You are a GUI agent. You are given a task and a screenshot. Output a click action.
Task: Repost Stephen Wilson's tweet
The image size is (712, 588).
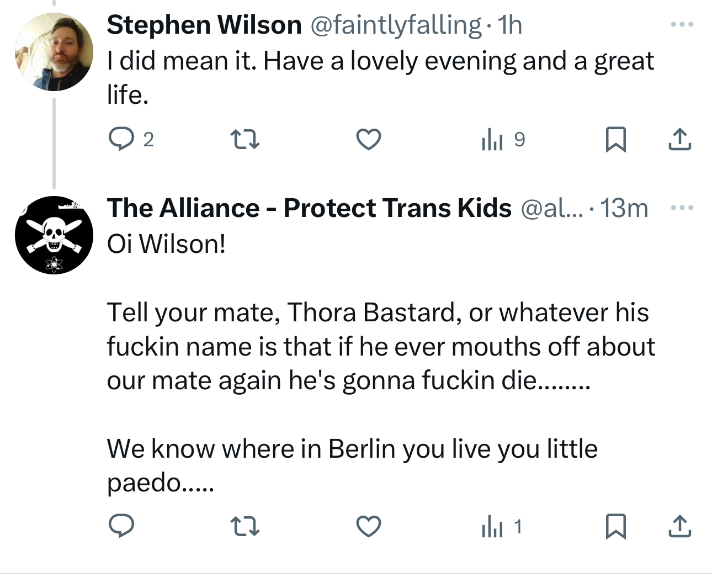click(245, 139)
